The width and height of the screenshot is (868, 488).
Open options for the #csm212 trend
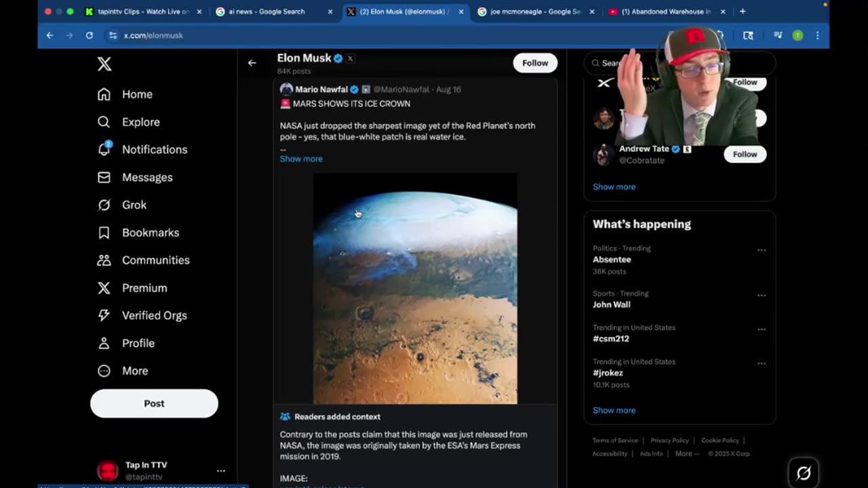tap(762, 329)
